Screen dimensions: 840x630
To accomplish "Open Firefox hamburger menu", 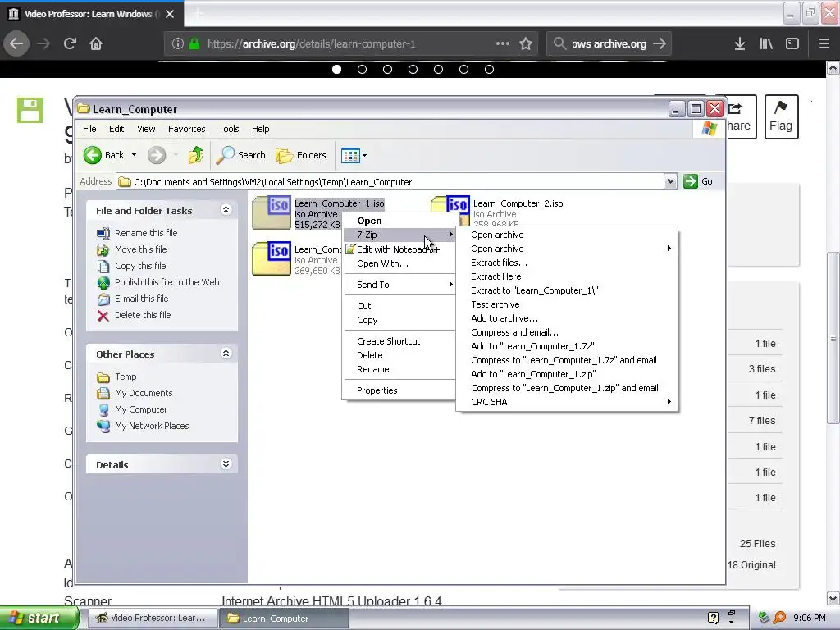I will pyautogui.click(x=824, y=44).
